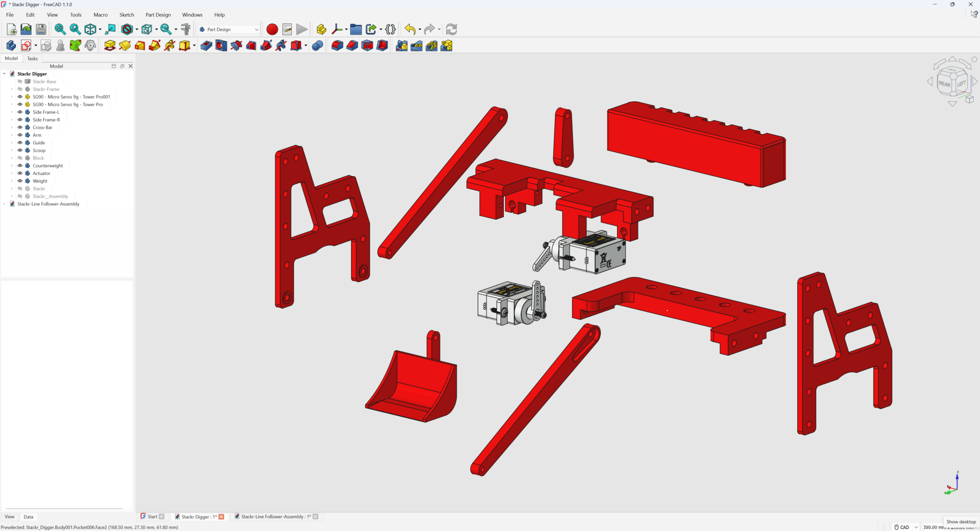Screen dimensions: 980x531
Task: Switch to the Data property tab
Action: [28, 517]
